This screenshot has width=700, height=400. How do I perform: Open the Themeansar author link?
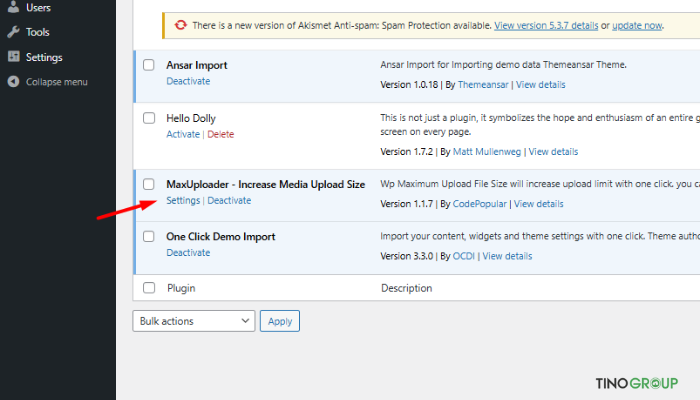click(x=483, y=85)
